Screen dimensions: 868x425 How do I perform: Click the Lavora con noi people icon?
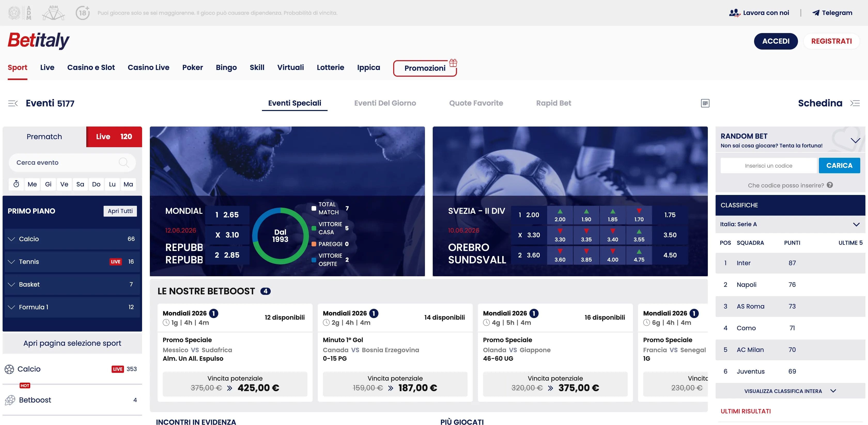pyautogui.click(x=734, y=13)
